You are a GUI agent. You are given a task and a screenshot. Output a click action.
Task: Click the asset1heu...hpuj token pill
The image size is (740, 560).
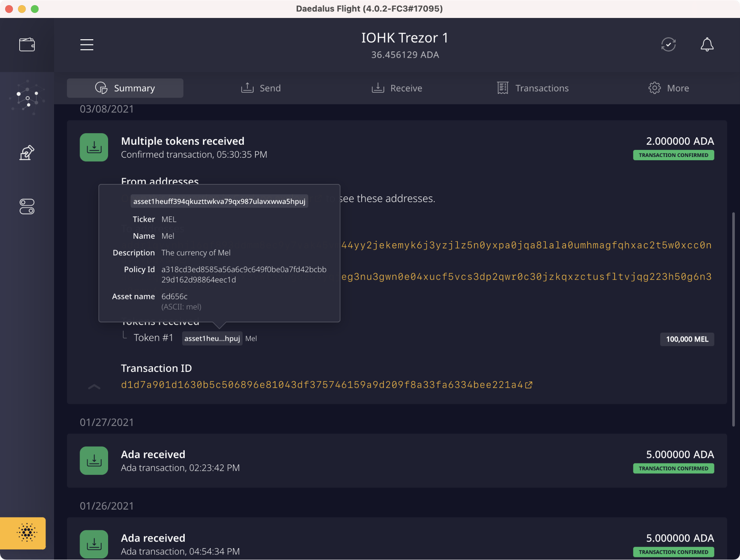(x=212, y=338)
